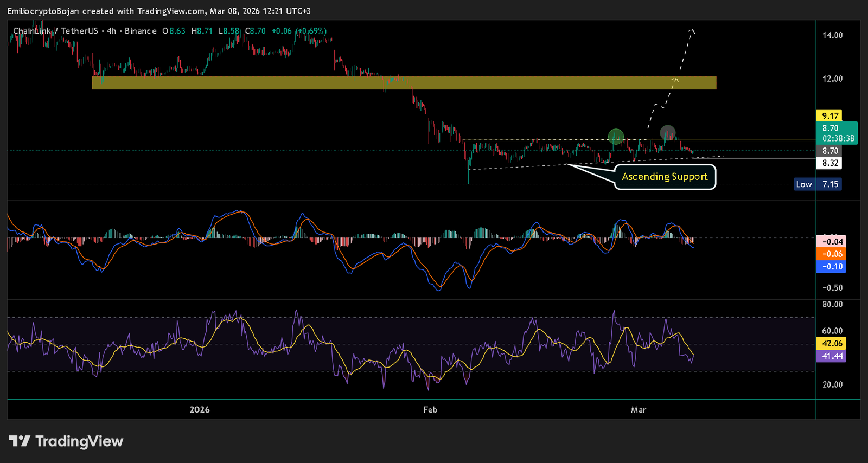Click the blue -0.10 MACD value label
868x463 pixels.
[831, 267]
